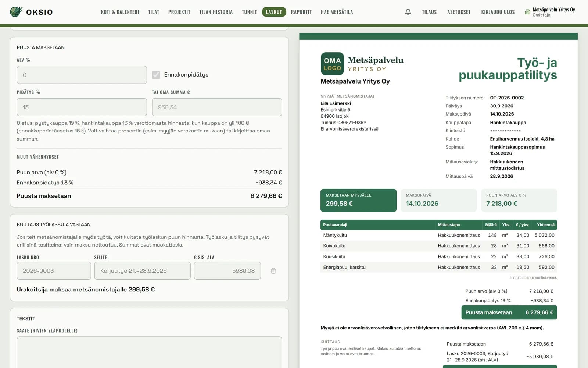
Task: Click the Puun arvo alv 0 % card
Action: pyautogui.click(x=519, y=200)
